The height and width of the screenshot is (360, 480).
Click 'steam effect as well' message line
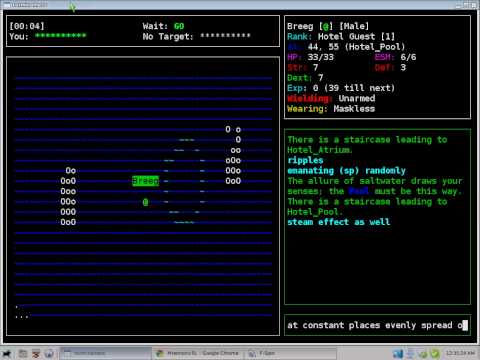[x=339, y=222]
